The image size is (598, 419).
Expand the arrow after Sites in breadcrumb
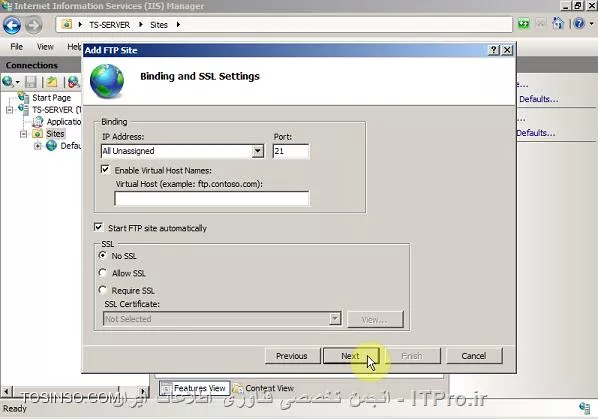178,24
